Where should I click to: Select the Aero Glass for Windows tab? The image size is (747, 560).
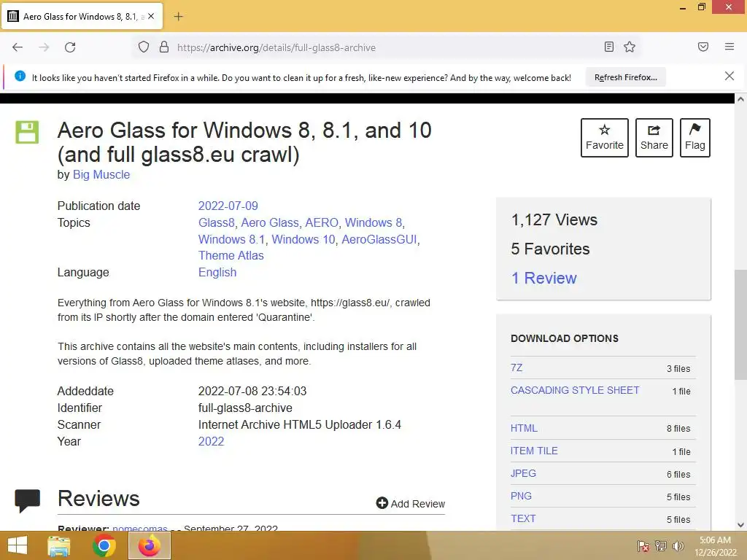pyautogui.click(x=82, y=16)
